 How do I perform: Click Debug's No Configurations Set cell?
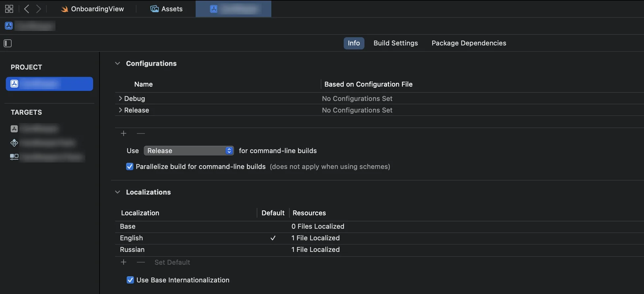(x=357, y=99)
